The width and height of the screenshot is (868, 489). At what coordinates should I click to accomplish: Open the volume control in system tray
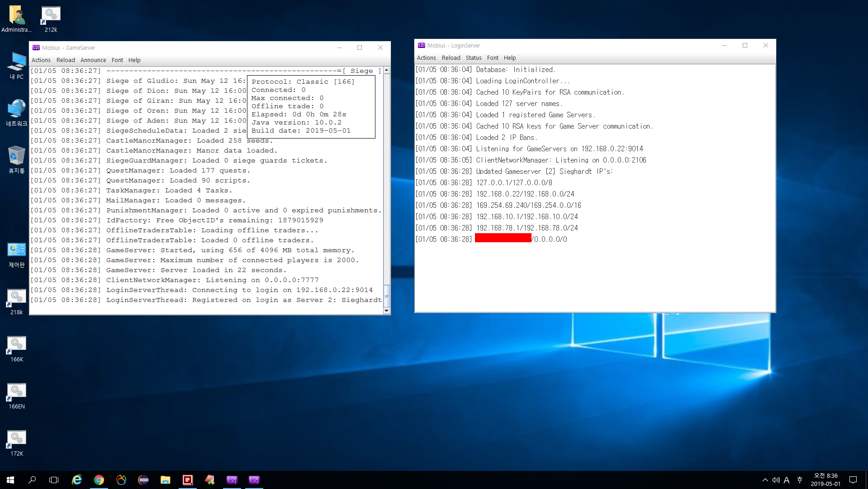tap(776, 480)
